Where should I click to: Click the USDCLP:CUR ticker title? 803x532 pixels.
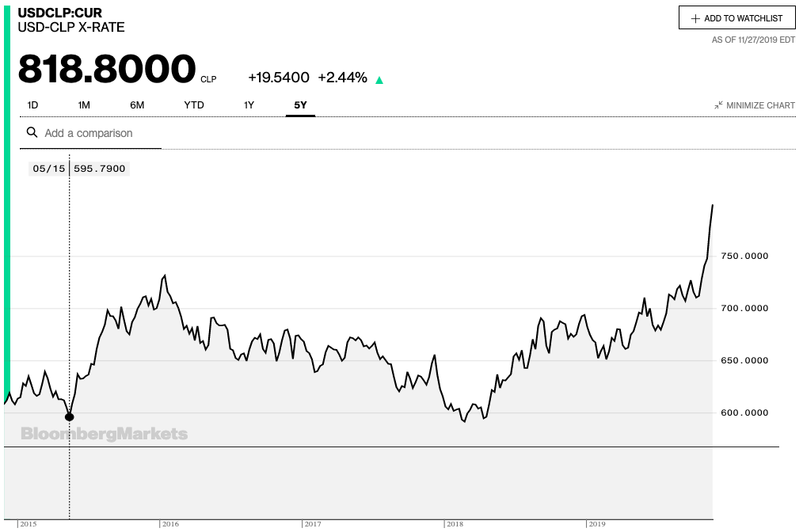(x=60, y=13)
